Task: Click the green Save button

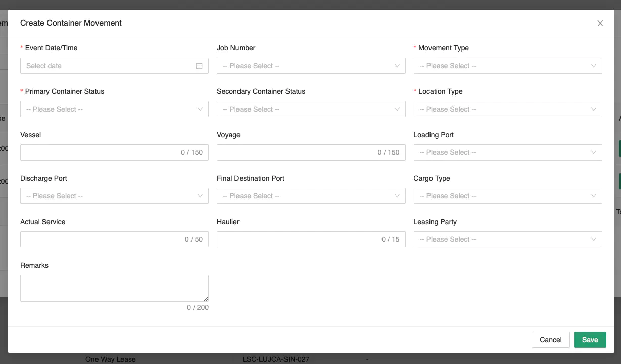Action: (590, 340)
